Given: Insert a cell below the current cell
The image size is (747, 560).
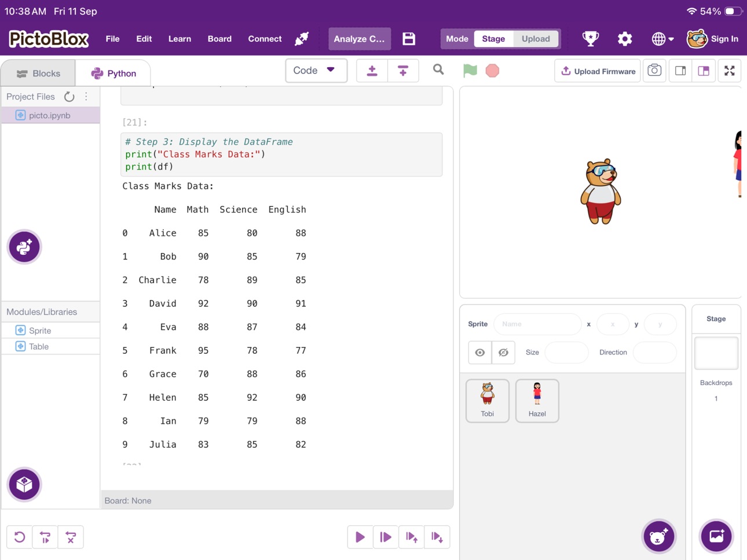Looking at the screenshot, I should [403, 71].
